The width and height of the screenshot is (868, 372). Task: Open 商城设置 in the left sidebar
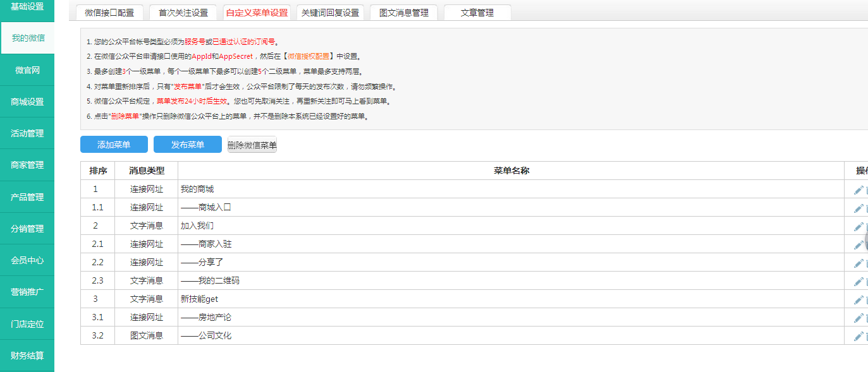(27, 102)
